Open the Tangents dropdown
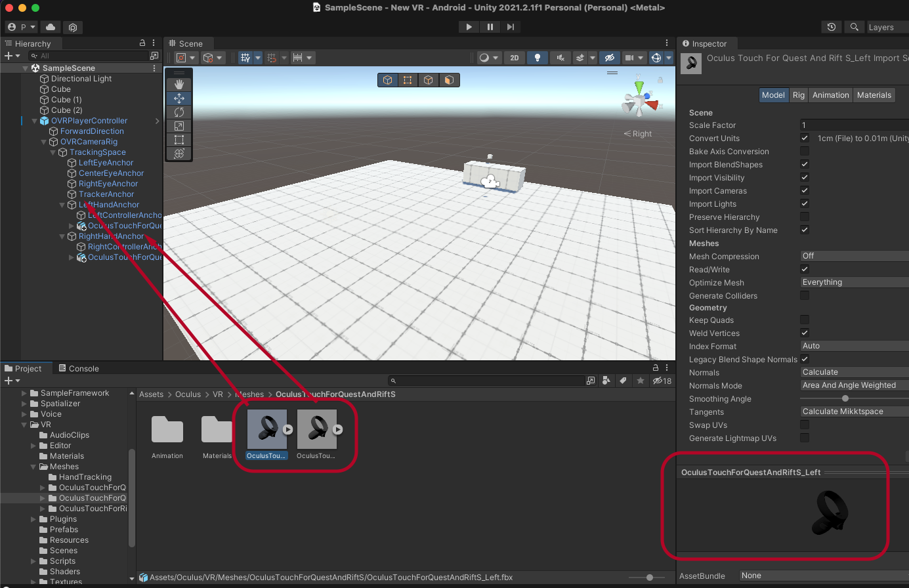 (855, 411)
